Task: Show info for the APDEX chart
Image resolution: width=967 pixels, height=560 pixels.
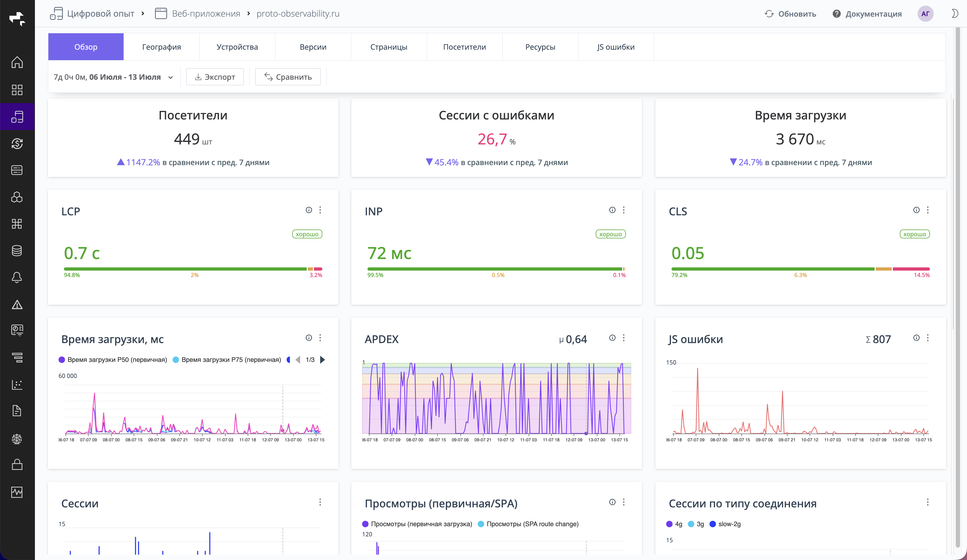Action: (x=612, y=337)
